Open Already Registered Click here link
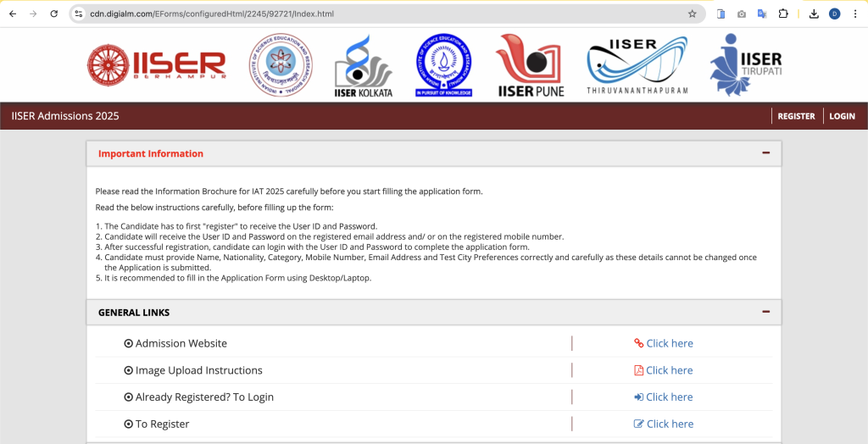The image size is (868, 444). point(670,397)
